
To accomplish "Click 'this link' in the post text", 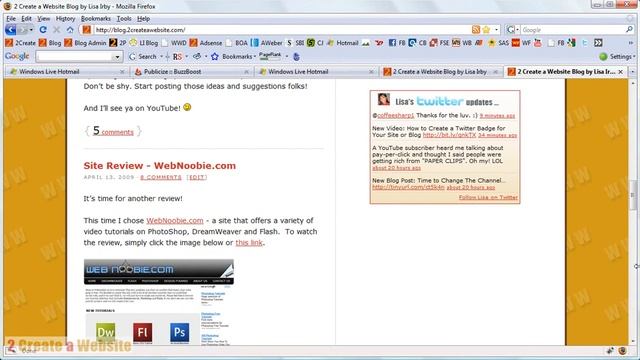I will point(249,242).
